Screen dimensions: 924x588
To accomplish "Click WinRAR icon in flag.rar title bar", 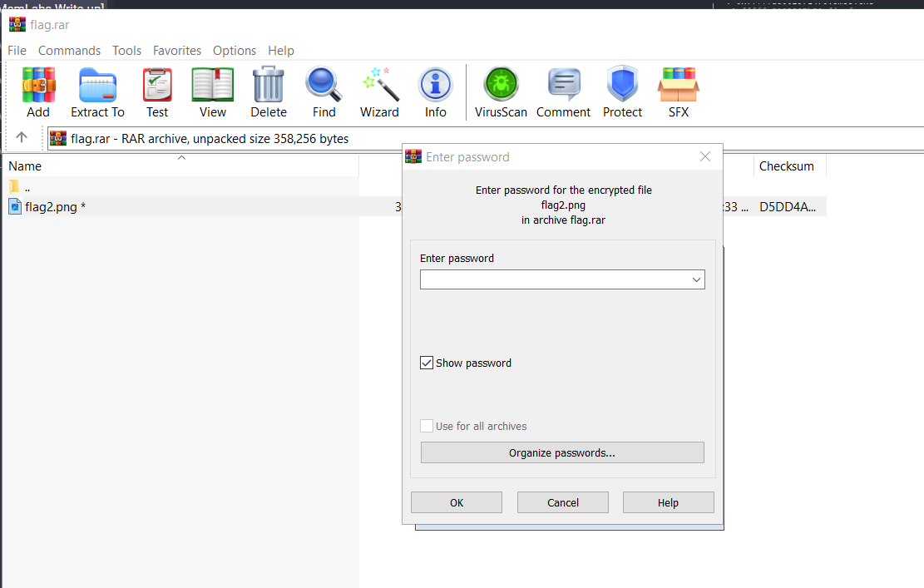I will (17, 24).
